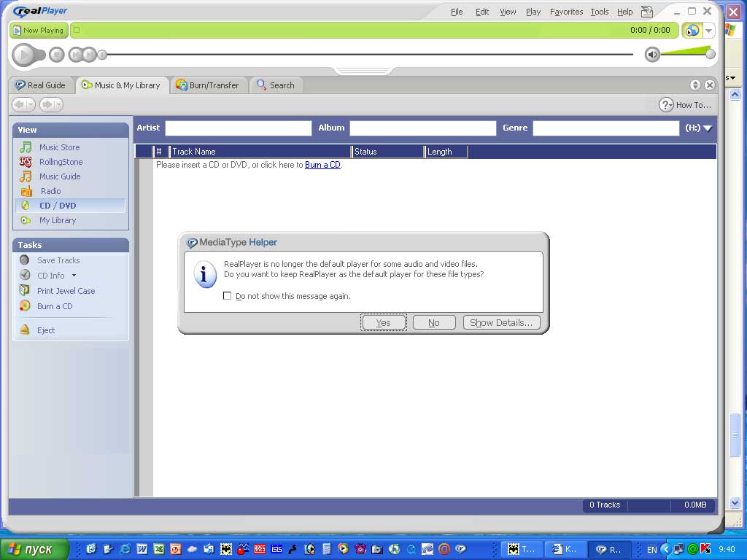This screenshot has width=747, height=560.
Task: Close the browser panel with the round X
Action: [x=709, y=85]
